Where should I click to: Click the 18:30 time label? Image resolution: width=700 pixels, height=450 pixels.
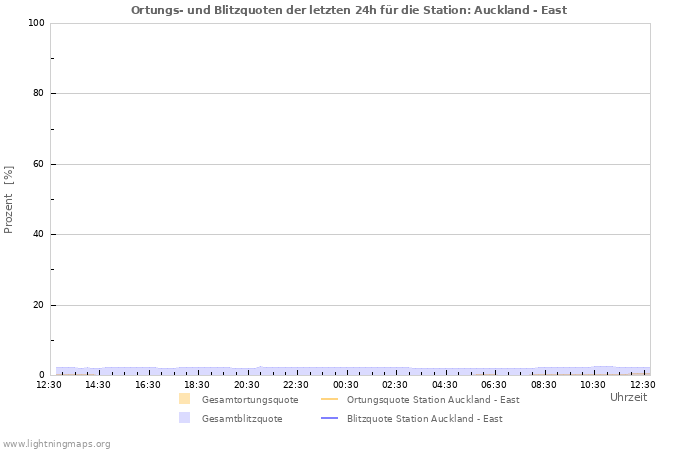[197, 385]
